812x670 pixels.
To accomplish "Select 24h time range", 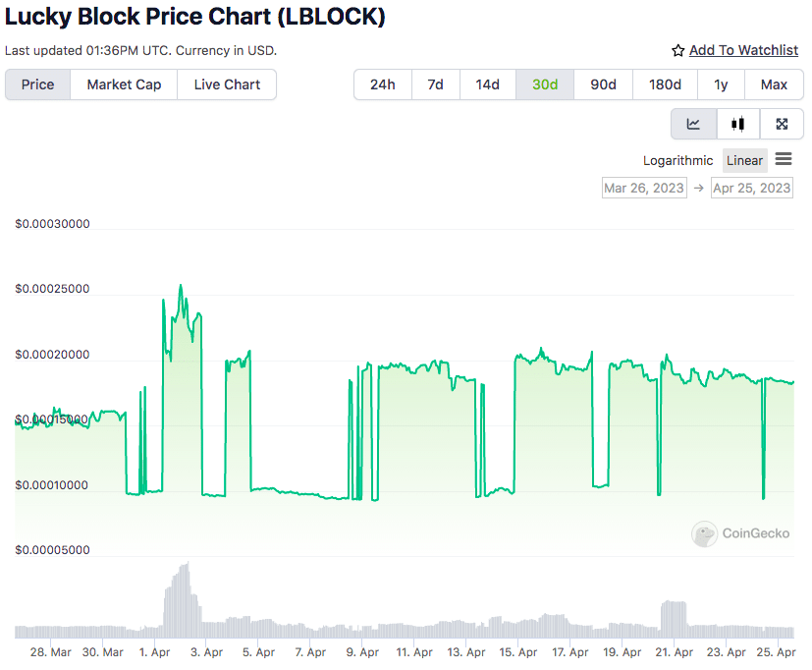I will tap(383, 84).
